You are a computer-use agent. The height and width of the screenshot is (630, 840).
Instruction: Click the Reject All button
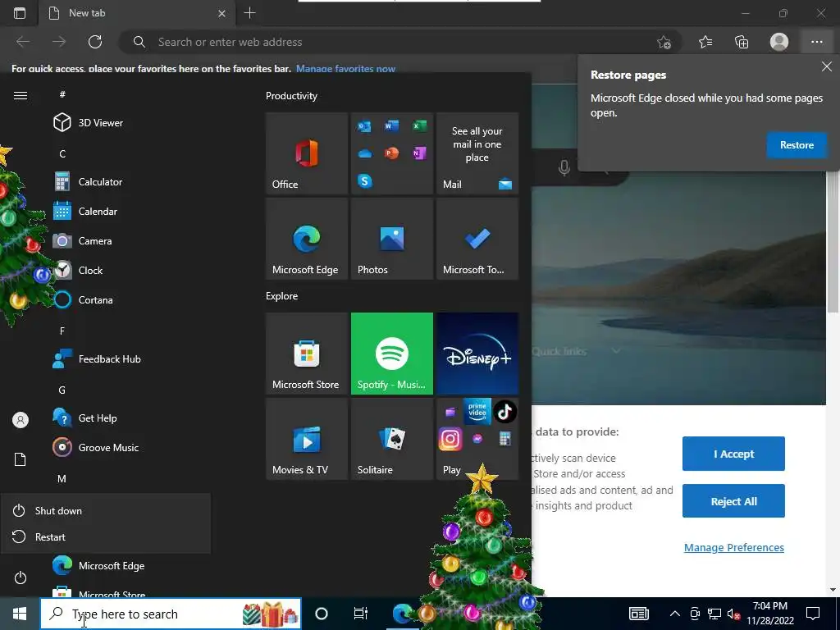point(733,501)
